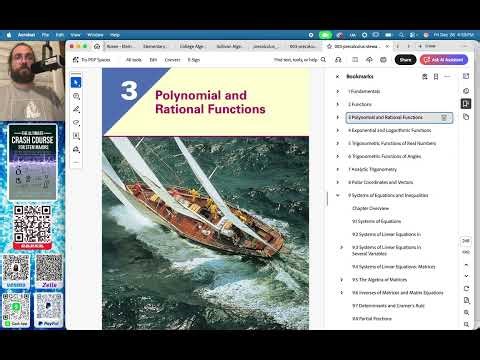Open the save/print document icon in top bar
The width and height of the screenshot is (480, 360).
pos(355,60)
